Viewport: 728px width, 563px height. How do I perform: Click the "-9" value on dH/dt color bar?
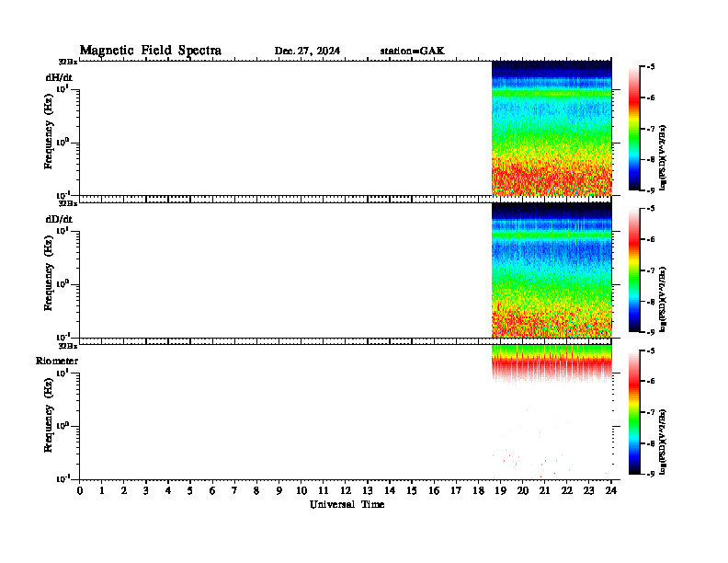651,190
